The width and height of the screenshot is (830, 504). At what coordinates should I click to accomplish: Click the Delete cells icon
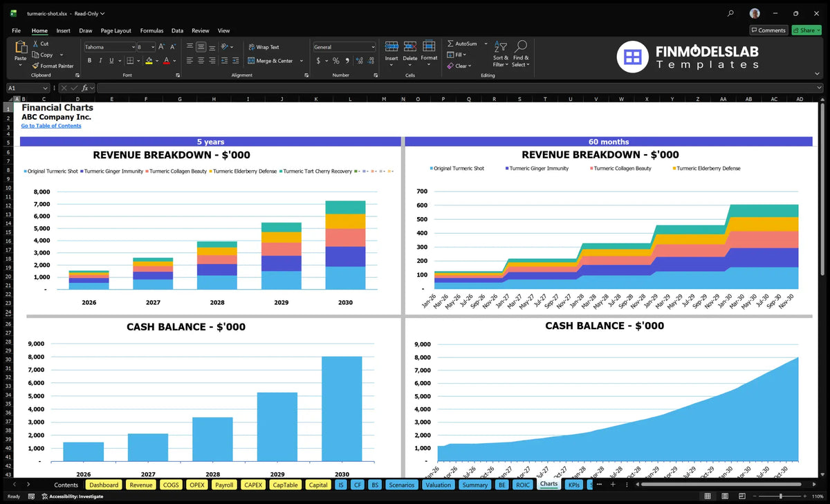(410, 47)
